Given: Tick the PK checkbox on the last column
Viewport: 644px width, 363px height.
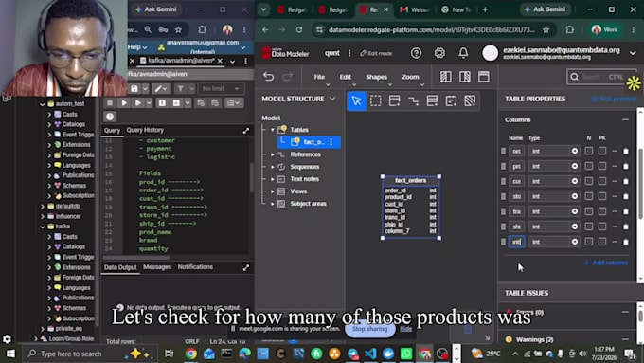Looking at the screenshot, I should point(602,242).
